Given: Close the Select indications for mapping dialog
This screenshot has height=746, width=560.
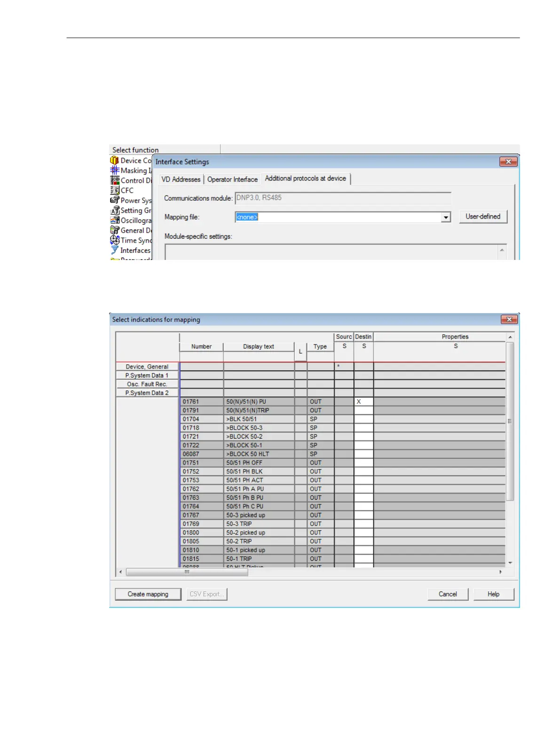Looking at the screenshot, I should (x=509, y=320).
